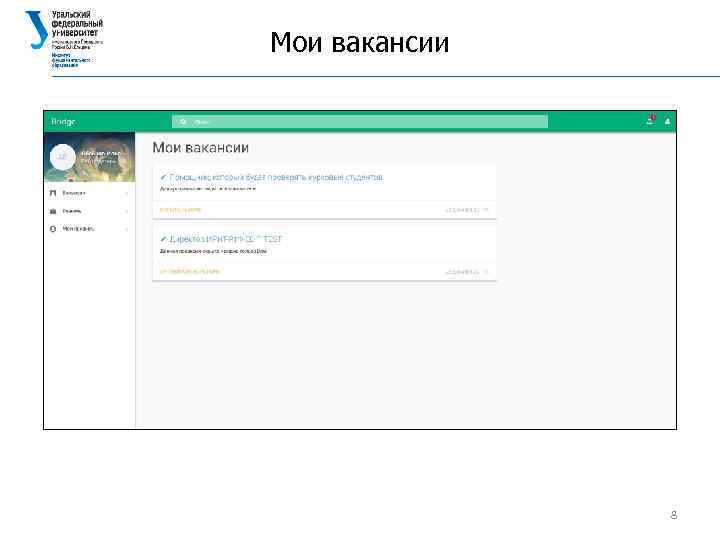Click the description line under the Помощник vacancy
The image size is (720, 540).
pyautogui.click(x=208, y=189)
